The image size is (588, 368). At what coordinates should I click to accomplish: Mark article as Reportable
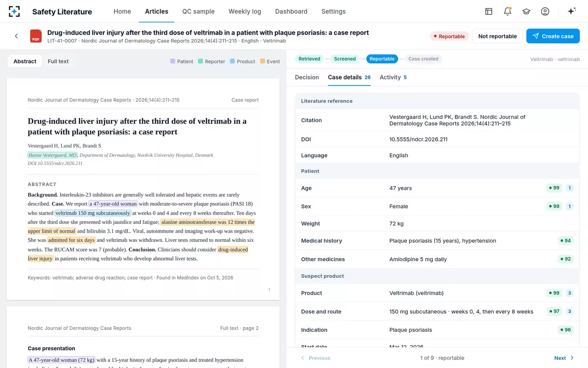point(449,36)
